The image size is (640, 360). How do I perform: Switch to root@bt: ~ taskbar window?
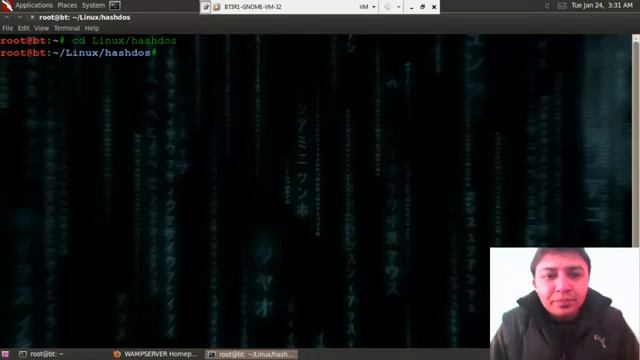[x=42, y=354]
